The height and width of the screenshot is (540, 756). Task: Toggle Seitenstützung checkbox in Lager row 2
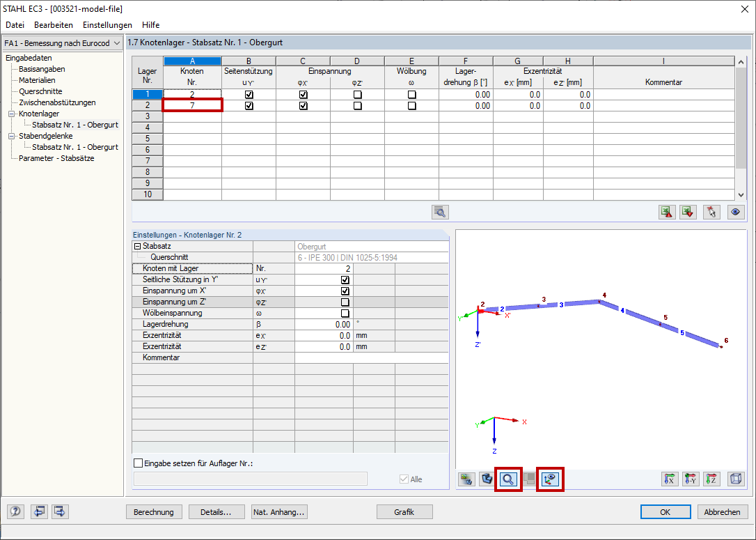click(x=249, y=106)
